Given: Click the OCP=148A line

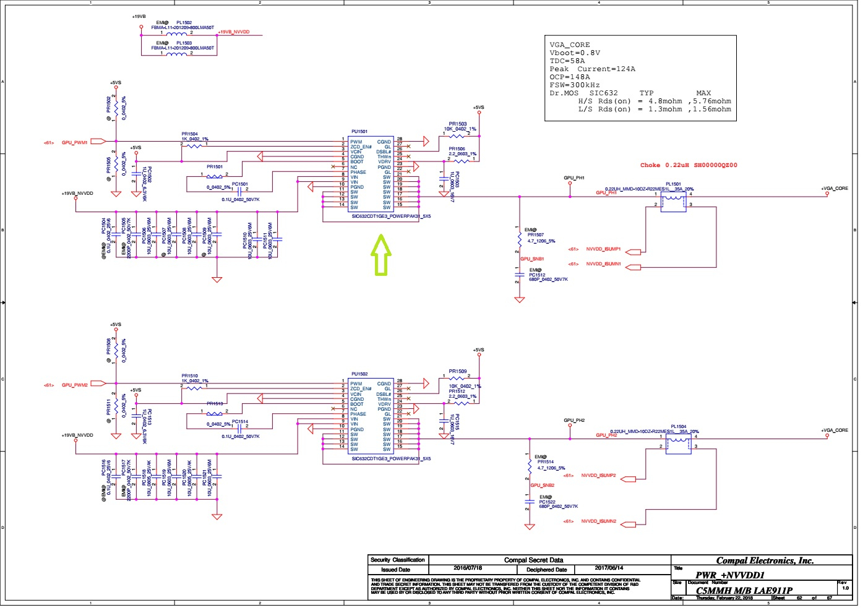Looking at the screenshot, I should pos(570,77).
